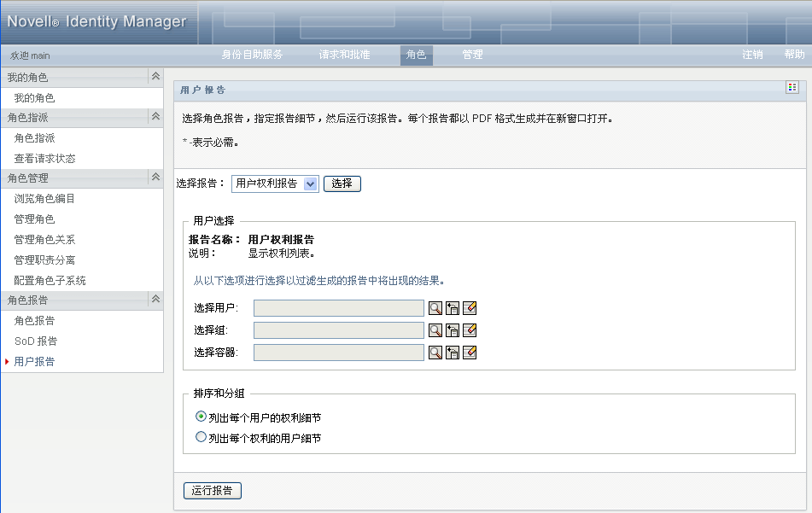Click the history icon next to 选择组

453,331
